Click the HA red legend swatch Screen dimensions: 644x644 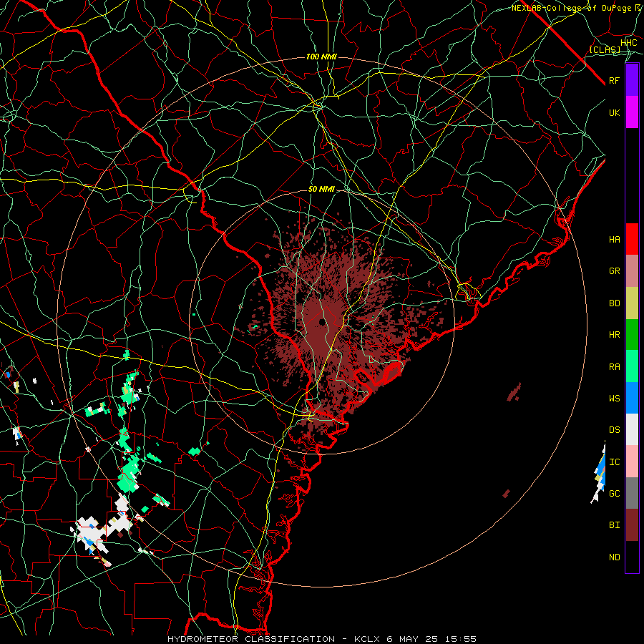pyautogui.click(x=632, y=239)
